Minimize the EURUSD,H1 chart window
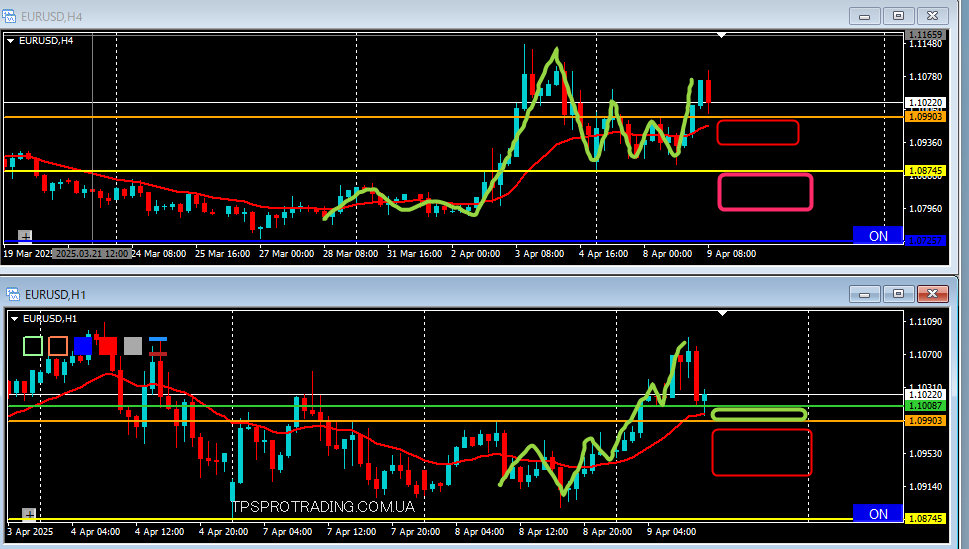The width and height of the screenshot is (969, 549). [865, 293]
